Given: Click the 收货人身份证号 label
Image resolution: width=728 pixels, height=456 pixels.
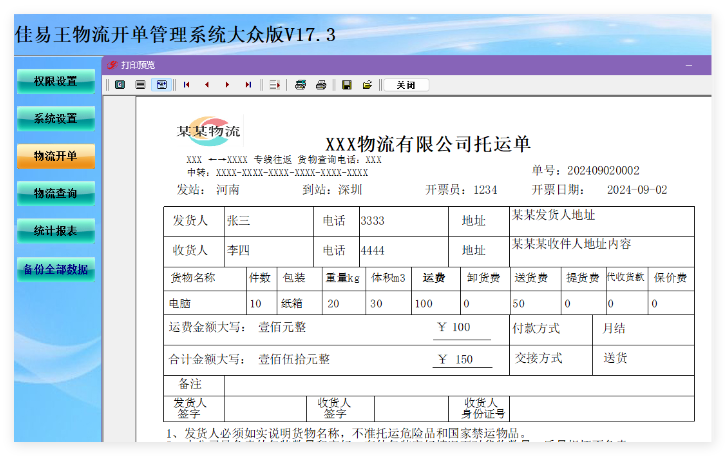Looking at the screenshot, I should 481,408.
